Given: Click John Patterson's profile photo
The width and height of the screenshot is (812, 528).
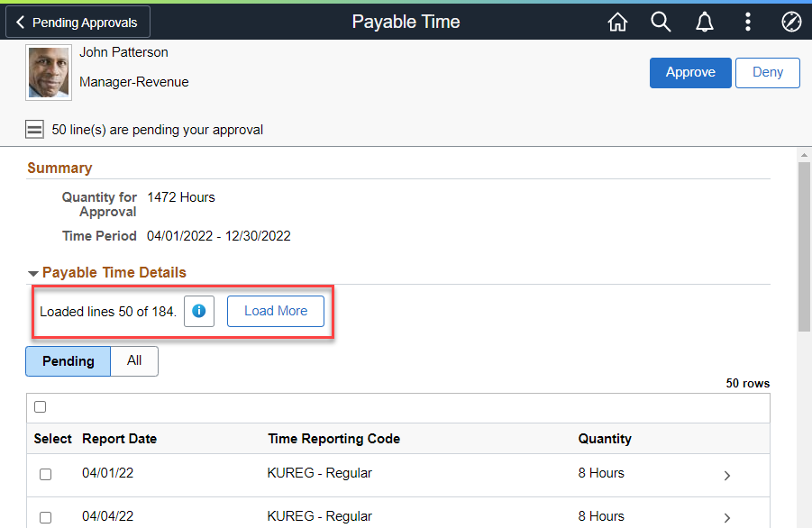Looking at the screenshot, I should 49,73.
